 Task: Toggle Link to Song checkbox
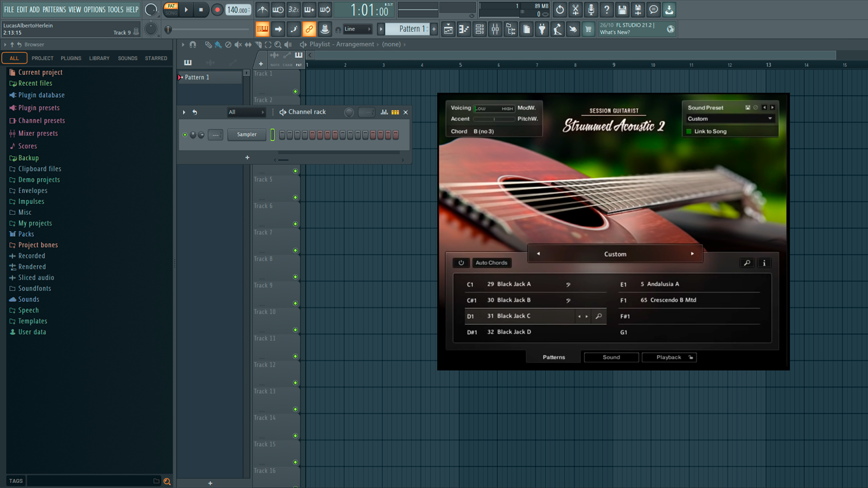coord(689,132)
